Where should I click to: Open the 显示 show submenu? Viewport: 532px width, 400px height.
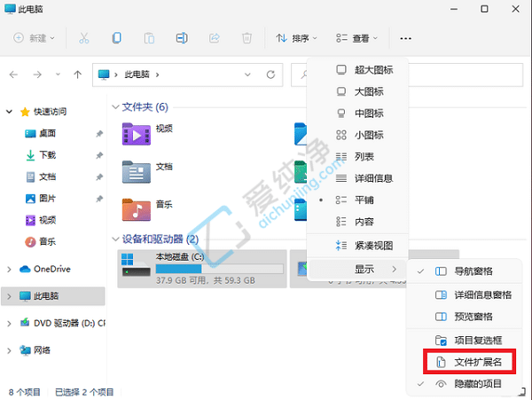pyautogui.click(x=357, y=269)
